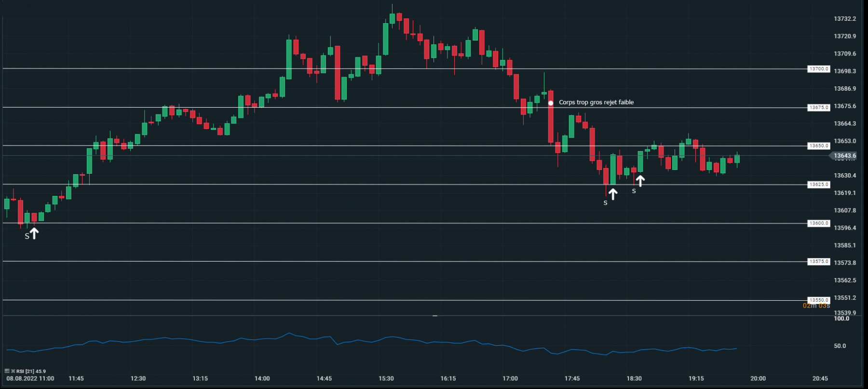The width and height of the screenshot is (868, 389).
Task: Select the up arrow just below the 13600 line
Action: tap(34, 233)
